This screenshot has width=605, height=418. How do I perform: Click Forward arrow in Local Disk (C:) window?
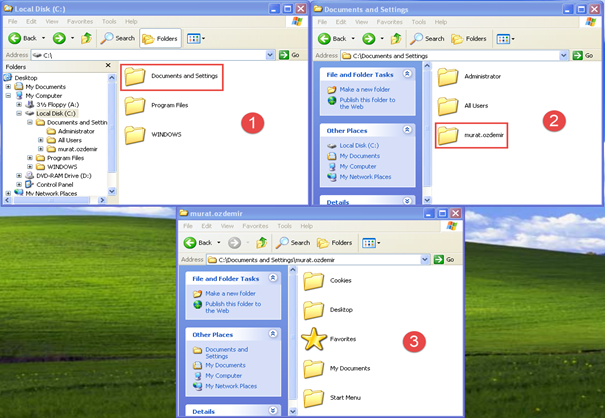click(x=59, y=38)
